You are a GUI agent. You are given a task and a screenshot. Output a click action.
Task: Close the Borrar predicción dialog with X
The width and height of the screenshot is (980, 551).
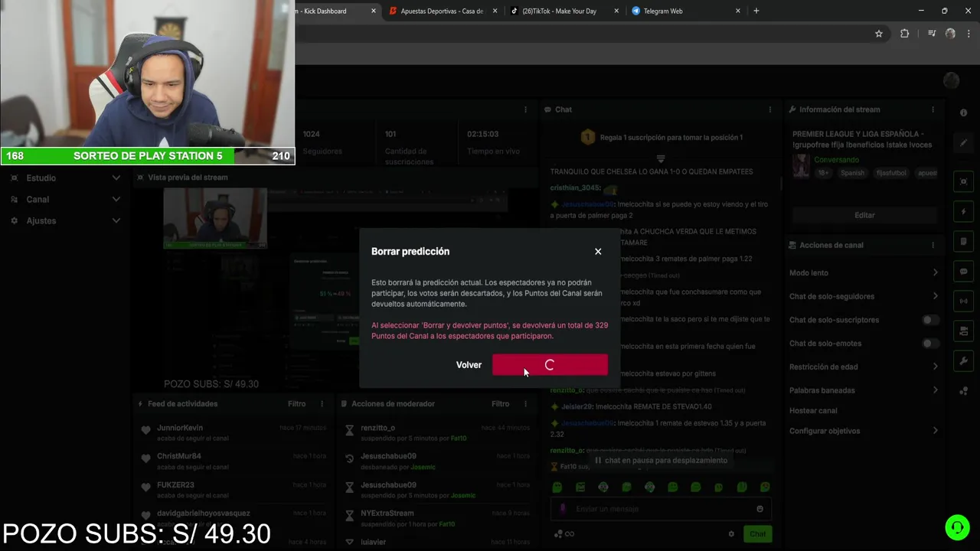pos(598,252)
